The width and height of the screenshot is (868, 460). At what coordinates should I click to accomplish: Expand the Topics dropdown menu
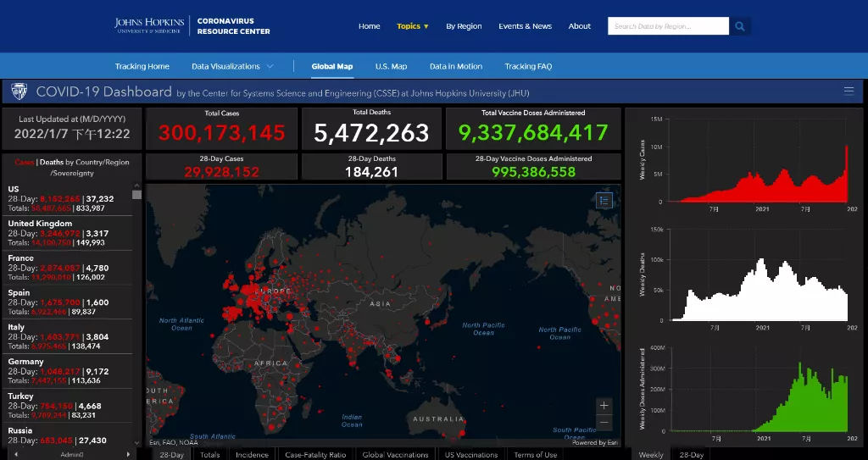(413, 26)
